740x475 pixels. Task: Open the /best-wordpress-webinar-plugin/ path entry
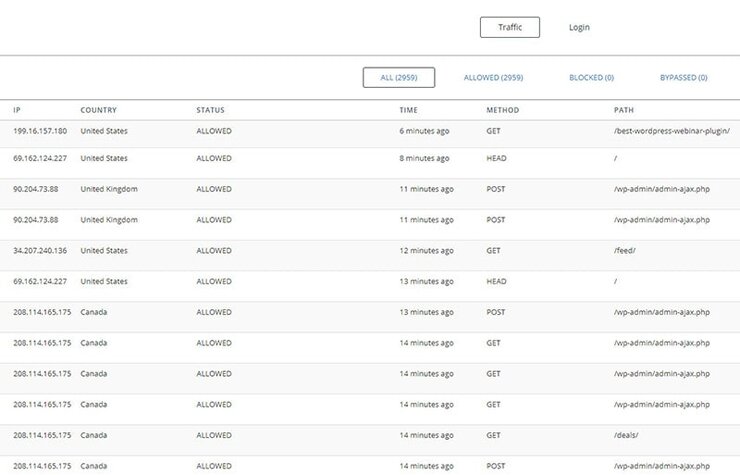point(672,131)
